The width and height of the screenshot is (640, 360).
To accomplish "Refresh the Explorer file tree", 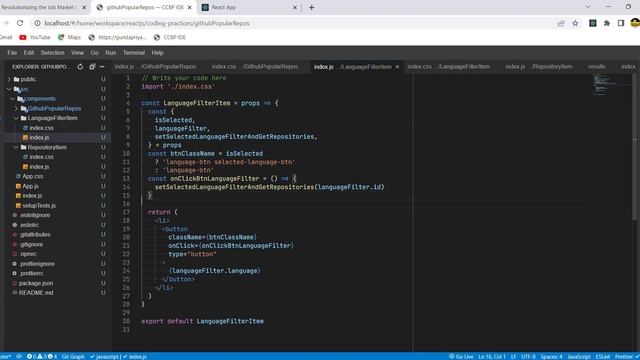I will tap(80, 67).
